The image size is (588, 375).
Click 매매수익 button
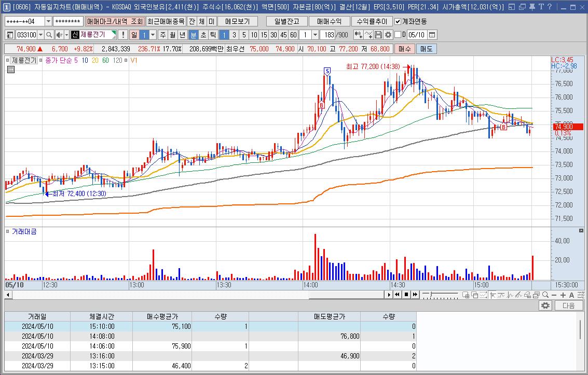(329, 21)
